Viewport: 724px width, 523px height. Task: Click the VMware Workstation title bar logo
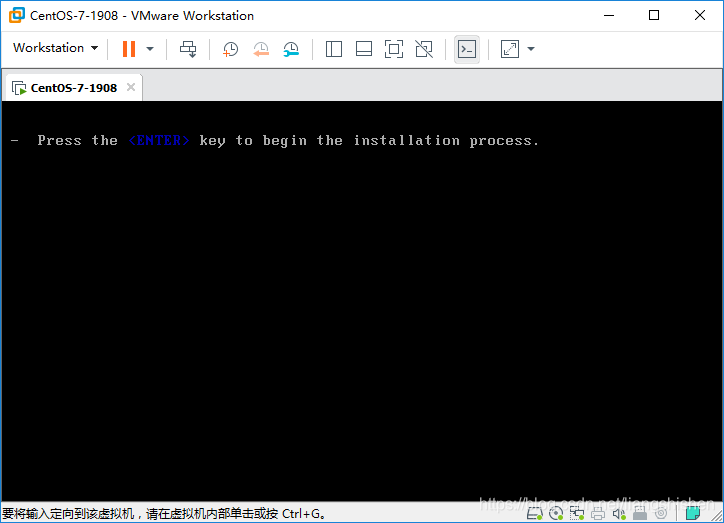tap(17, 15)
